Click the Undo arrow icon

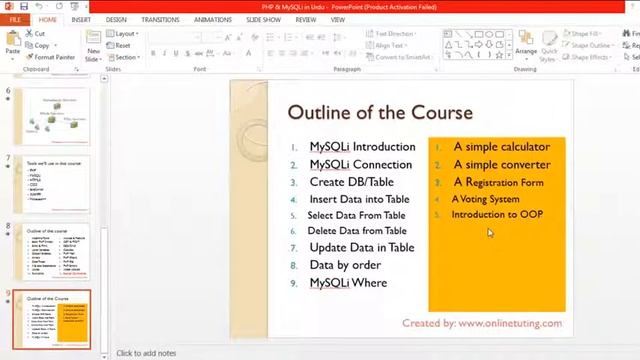pos(39,6)
